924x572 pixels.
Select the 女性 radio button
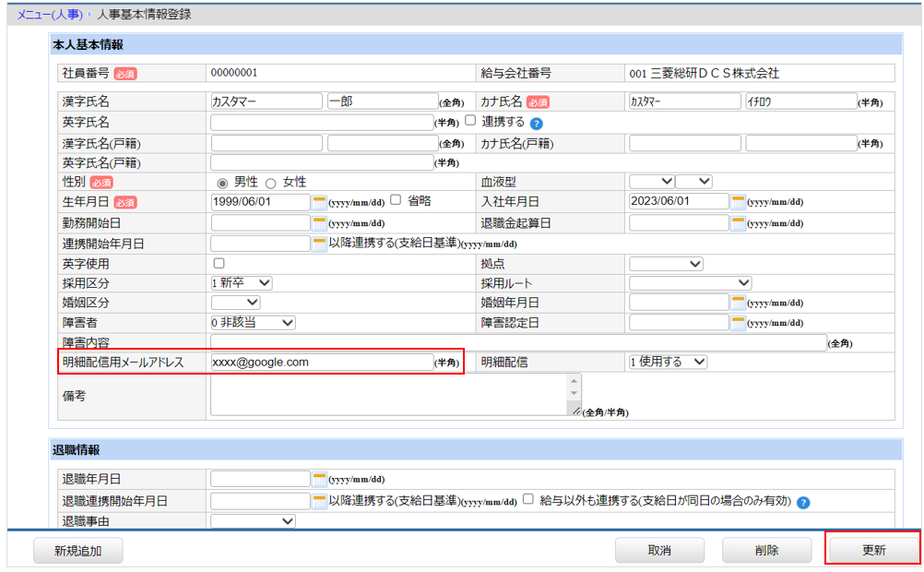click(x=270, y=184)
